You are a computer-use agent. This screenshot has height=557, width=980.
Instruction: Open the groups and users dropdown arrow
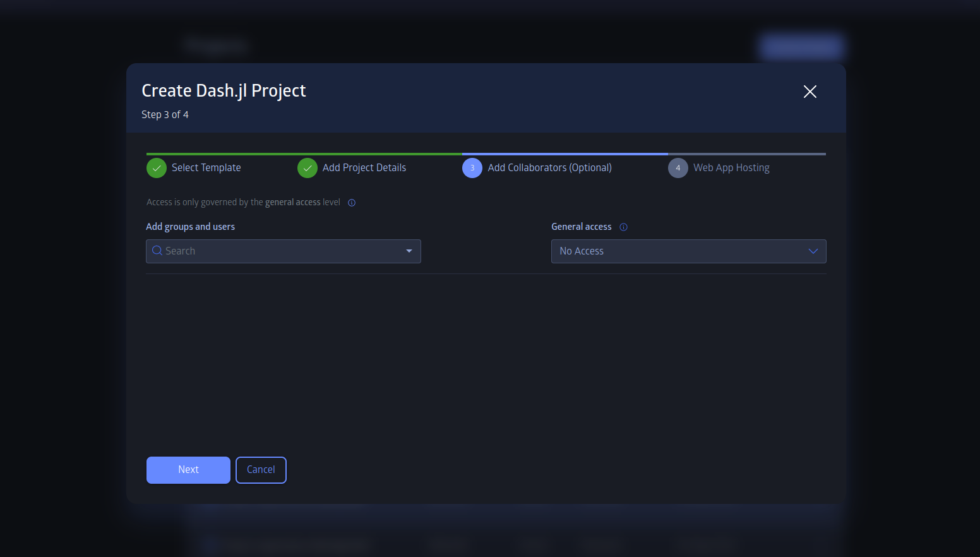[x=409, y=251]
